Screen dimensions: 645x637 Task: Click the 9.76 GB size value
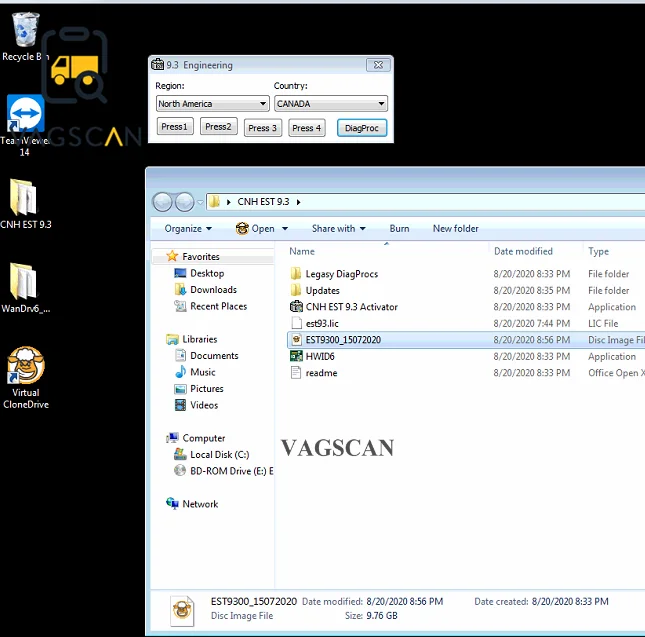(381, 616)
